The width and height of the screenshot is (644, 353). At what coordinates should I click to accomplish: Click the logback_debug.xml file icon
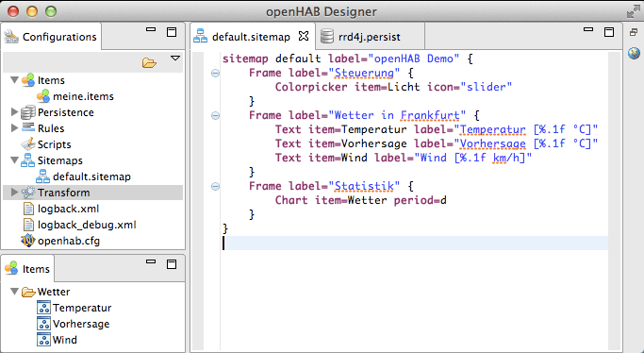(28, 225)
